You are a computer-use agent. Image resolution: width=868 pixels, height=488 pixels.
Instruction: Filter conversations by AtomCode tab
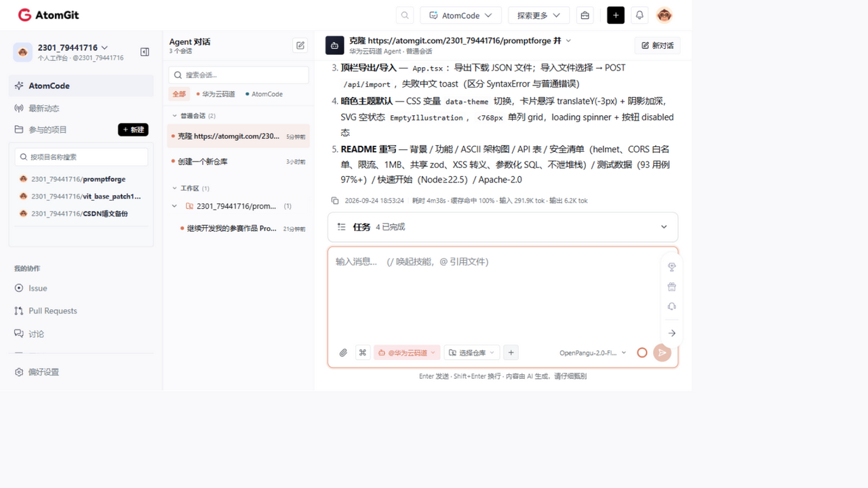[x=264, y=94]
